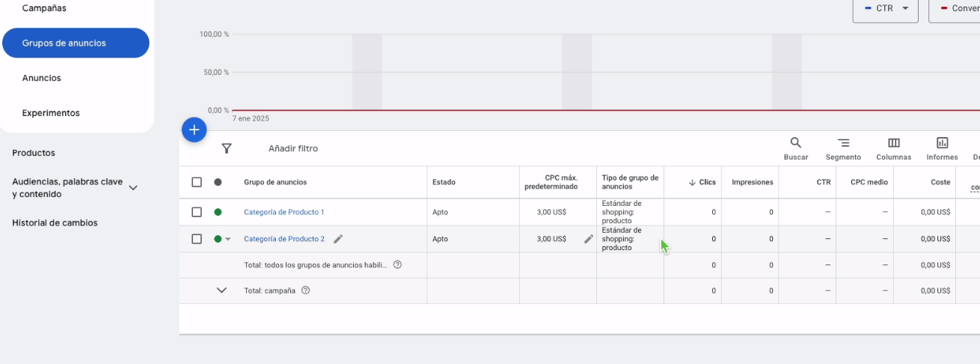980x364 pixels.
Task: Open the Segmento options
Action: click(843, 148)
